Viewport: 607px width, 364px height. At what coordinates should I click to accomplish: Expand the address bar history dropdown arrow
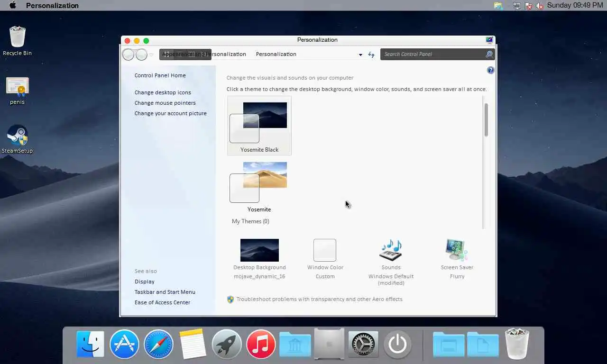360,55
